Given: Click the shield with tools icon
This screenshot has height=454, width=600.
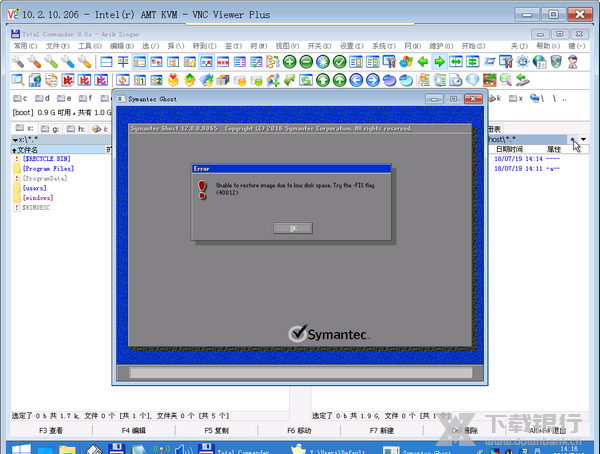Looking at the screenshot, I should [x=556, y=62].
